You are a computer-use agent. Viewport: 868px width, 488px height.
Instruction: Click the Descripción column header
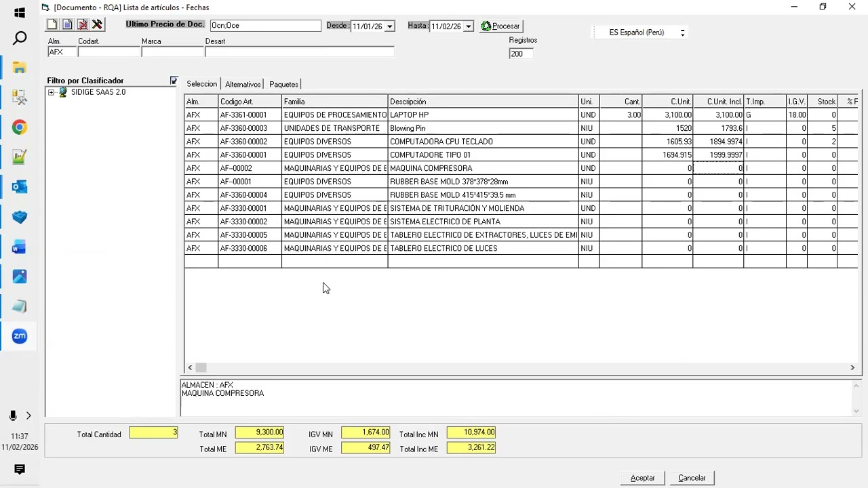click(483, 102)
